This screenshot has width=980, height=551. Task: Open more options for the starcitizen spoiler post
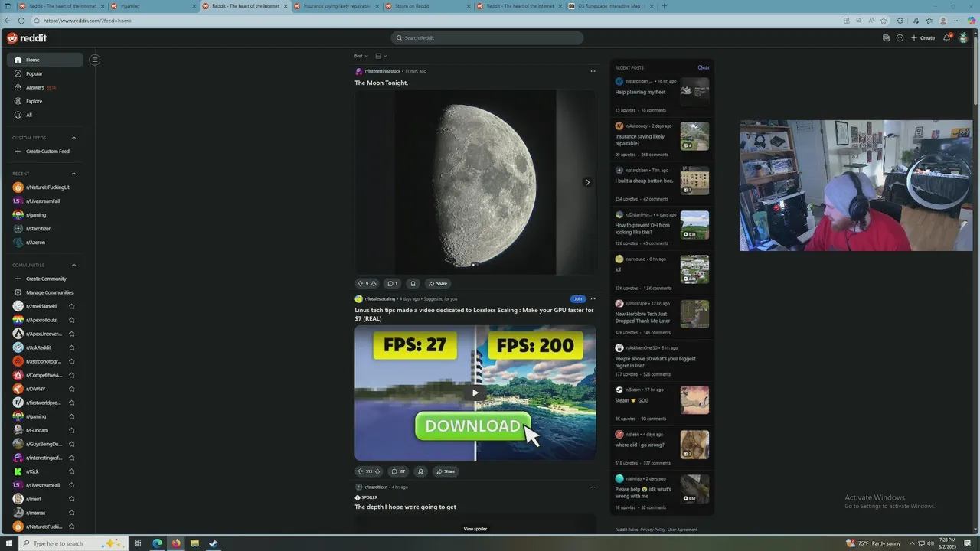point(593,487)
